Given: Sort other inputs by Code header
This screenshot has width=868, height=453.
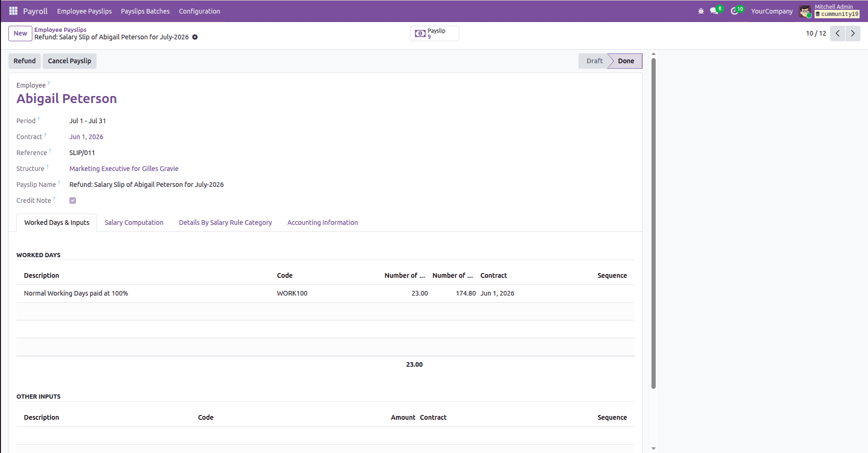Looking at the screenshot, I should tap(206, 417).
